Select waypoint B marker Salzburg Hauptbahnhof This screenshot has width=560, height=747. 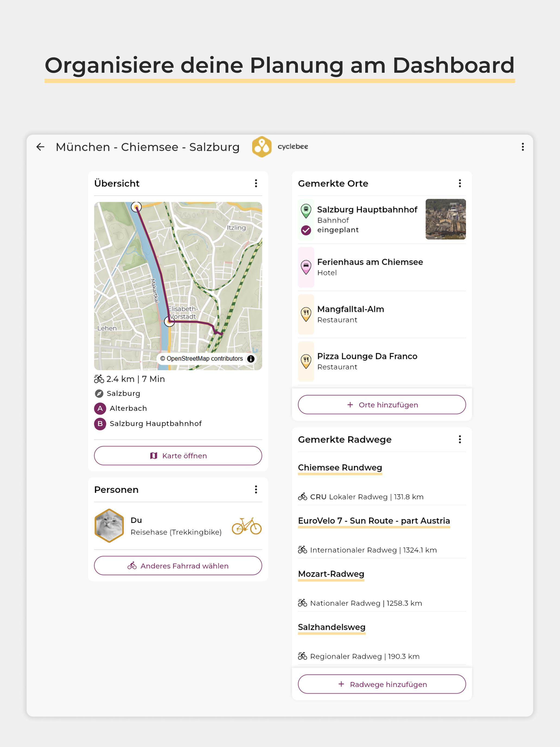100,424
